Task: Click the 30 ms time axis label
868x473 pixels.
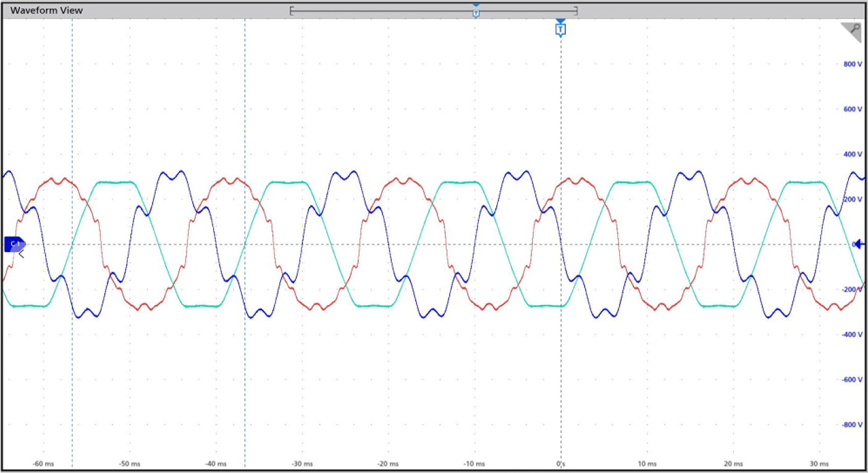Action: tap(819, 464)
